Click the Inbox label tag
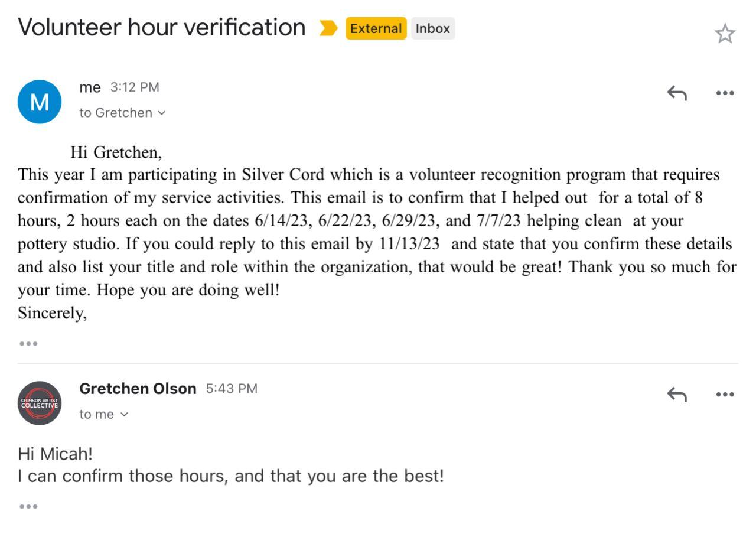The height and width of the screenshot is (560, 756). 433,28
